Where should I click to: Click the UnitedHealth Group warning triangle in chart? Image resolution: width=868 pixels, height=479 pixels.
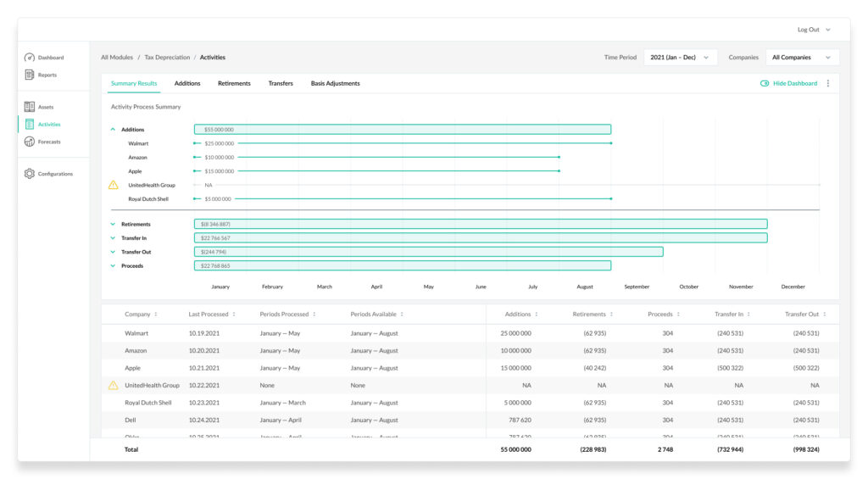(113, 185)
